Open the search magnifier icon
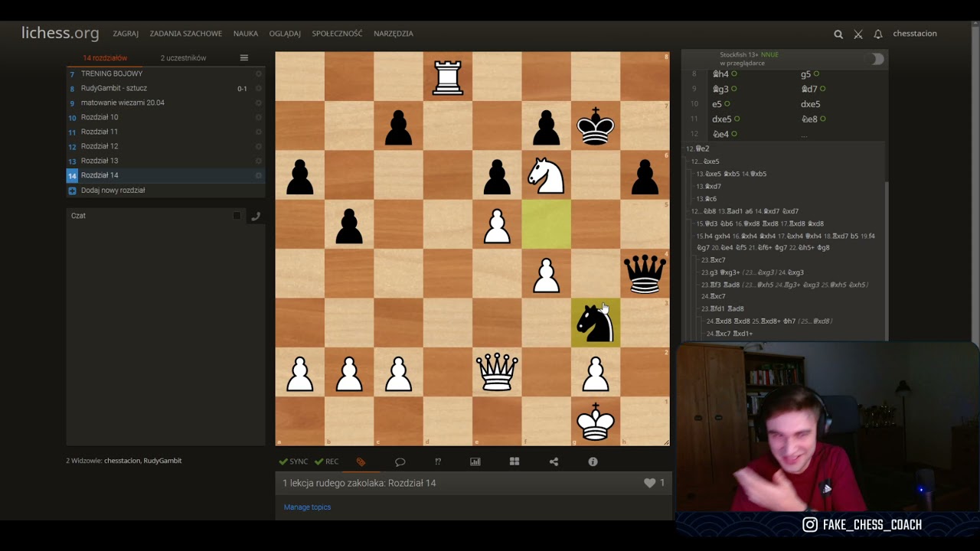Screen dimensions: 980x551 838,34
